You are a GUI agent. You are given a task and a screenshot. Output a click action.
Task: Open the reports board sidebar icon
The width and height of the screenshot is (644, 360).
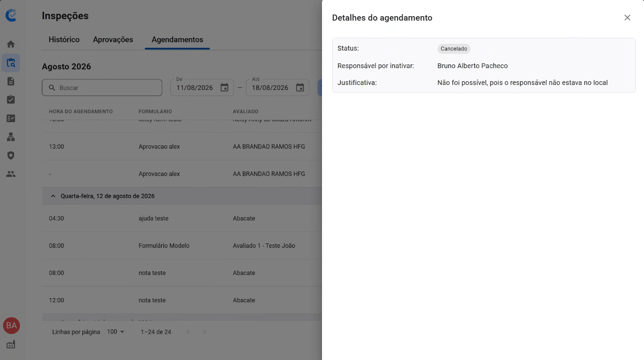(x=11, y=118)
